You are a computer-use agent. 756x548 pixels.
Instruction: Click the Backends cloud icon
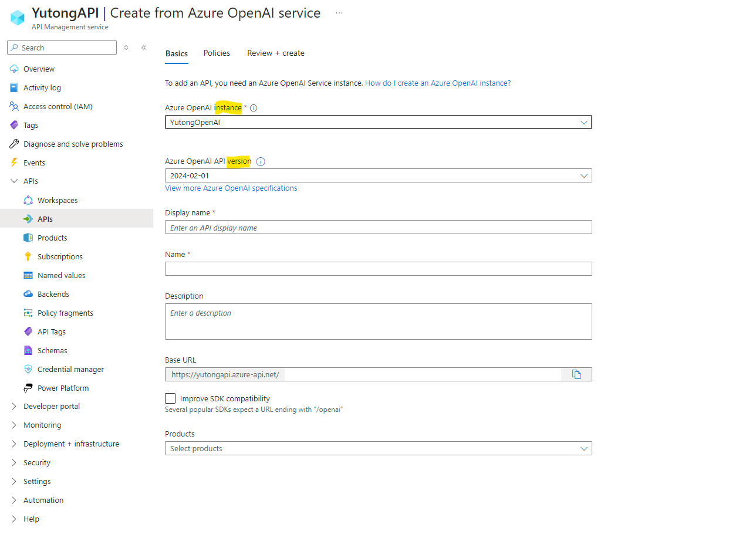(28, 294)
